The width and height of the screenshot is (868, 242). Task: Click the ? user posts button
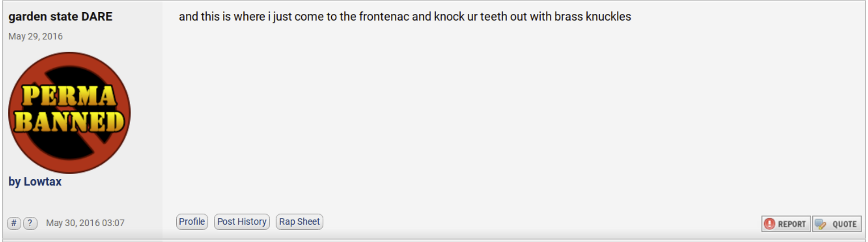click(30, 223)
